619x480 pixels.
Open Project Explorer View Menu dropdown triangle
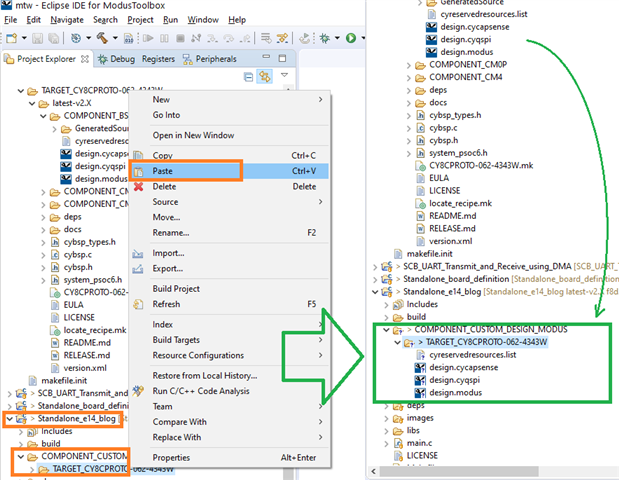coord(284,76)
